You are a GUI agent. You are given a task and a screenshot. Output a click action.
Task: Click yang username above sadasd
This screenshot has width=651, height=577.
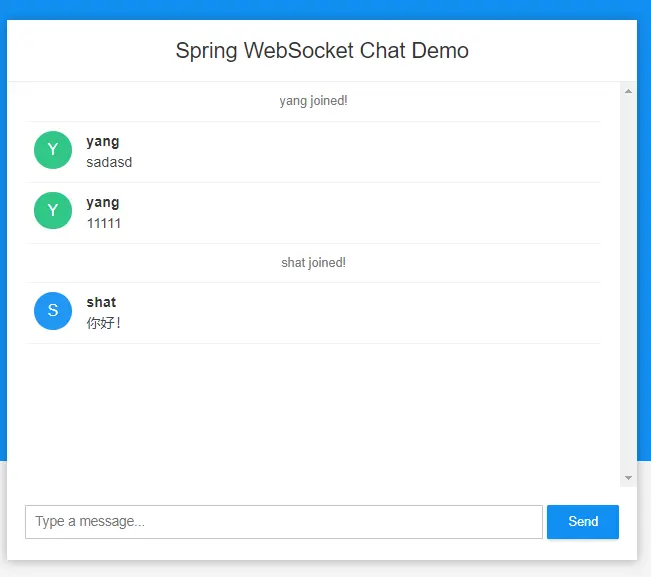point(103,142)
